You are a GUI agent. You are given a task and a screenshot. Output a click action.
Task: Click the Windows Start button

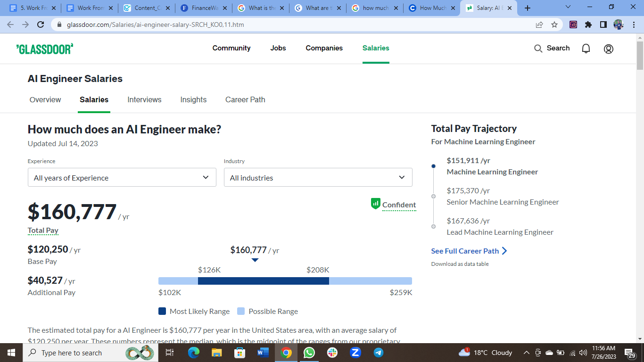click(11, 353)
